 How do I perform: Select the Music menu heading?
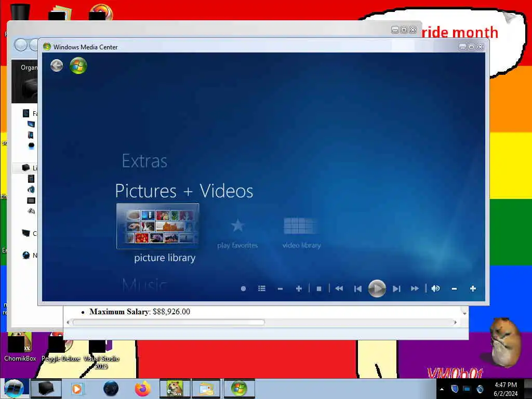pos(144,285)
